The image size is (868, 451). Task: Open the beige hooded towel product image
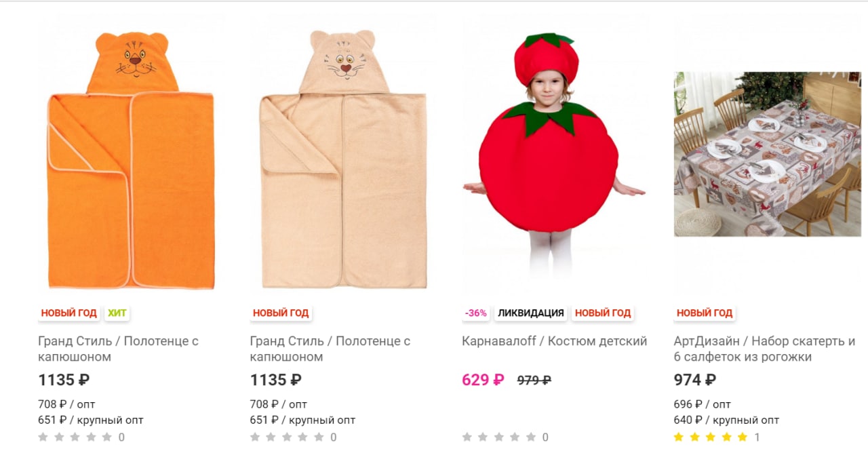[x=342, y=161]
